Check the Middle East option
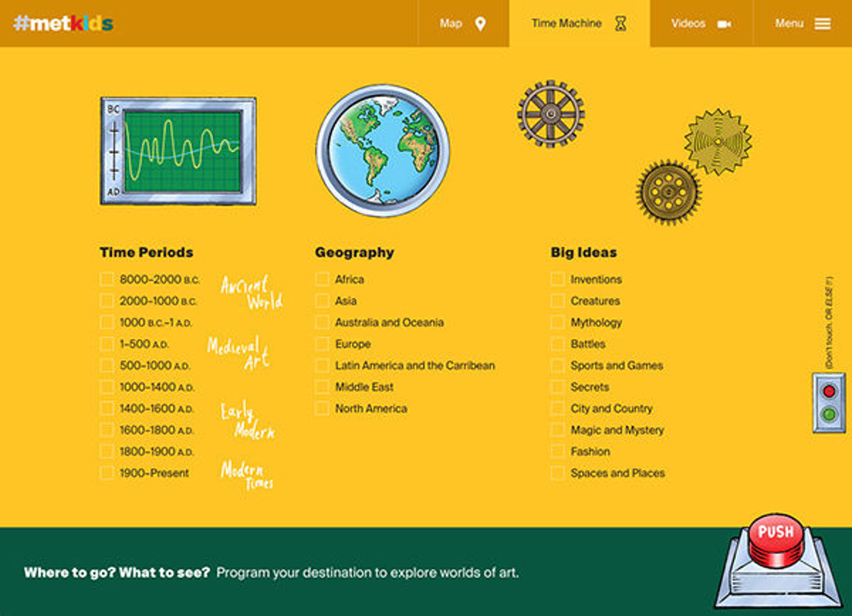 [322, 387]
